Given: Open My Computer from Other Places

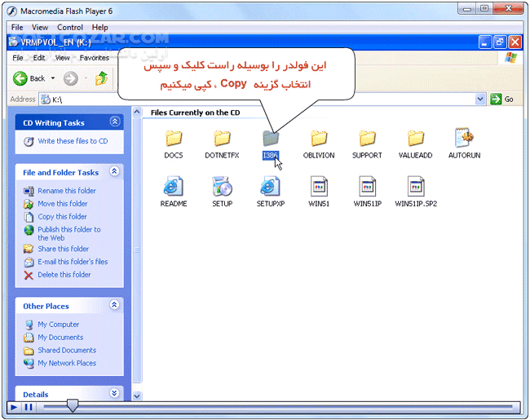Looking at the screenshot, I should click(58, 325).
